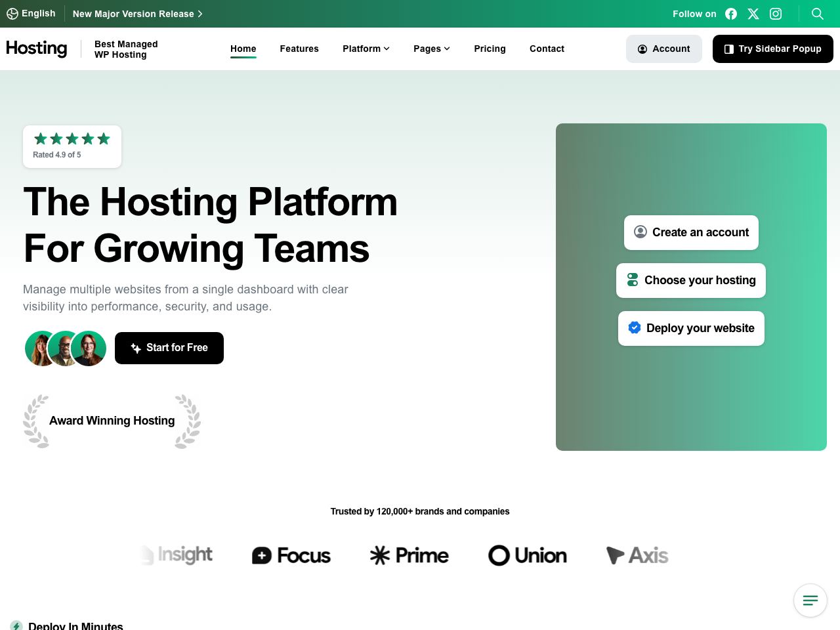Select the Create an account step
This screenshot has height=630, width=840.
691,232
